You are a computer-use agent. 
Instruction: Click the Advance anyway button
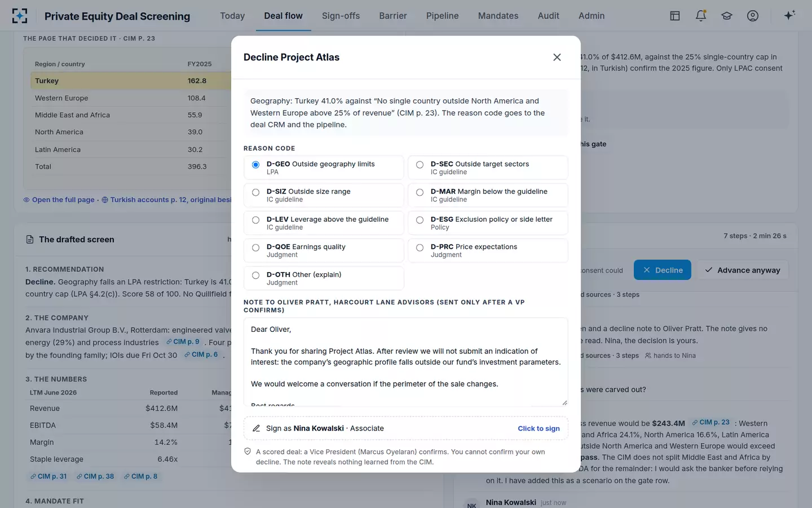pyautogui.click(x=742, y=270)
